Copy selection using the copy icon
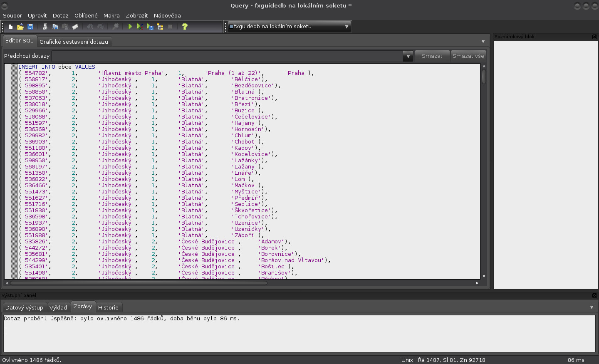599x364 pixels. pos(55,27)
